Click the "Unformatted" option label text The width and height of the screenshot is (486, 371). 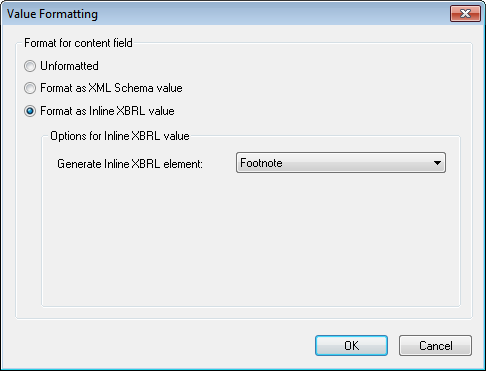[x=69, y=66]
